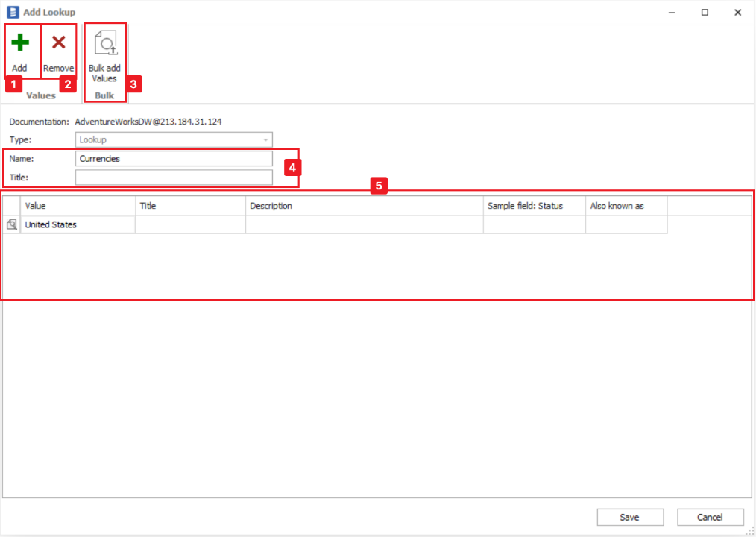Viewport: 756px width, 537px height.
Task: Open the Type dropdown showing Lookup
Action: click(174, 139)
